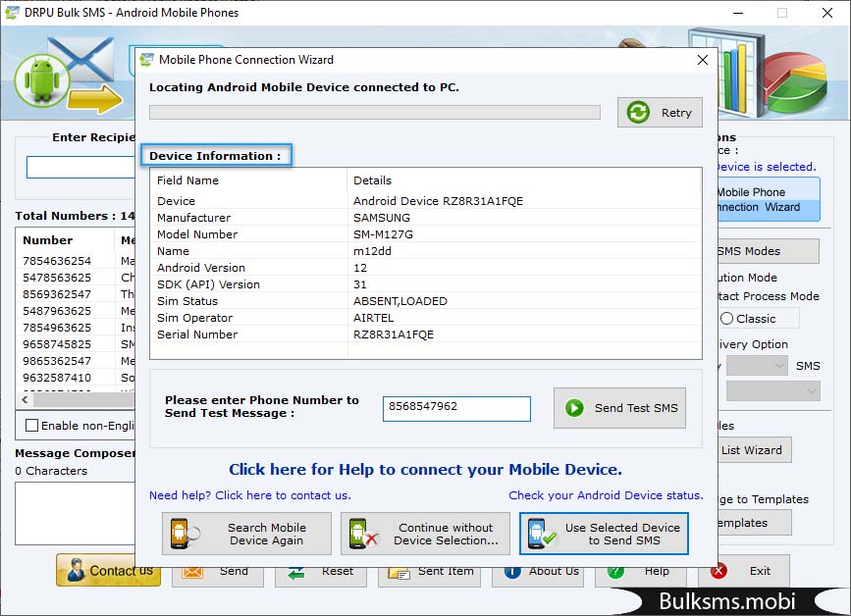Select the Model Number SM-M127G value

383,234
